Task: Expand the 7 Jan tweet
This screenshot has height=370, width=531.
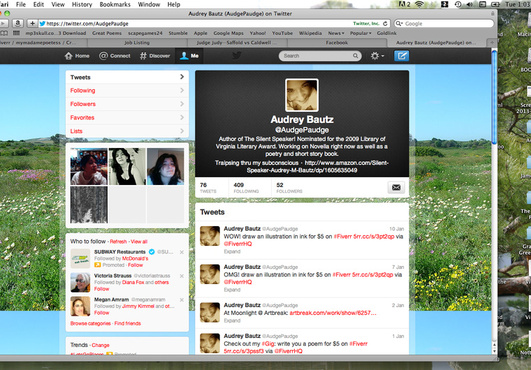Action: point(232,290)
